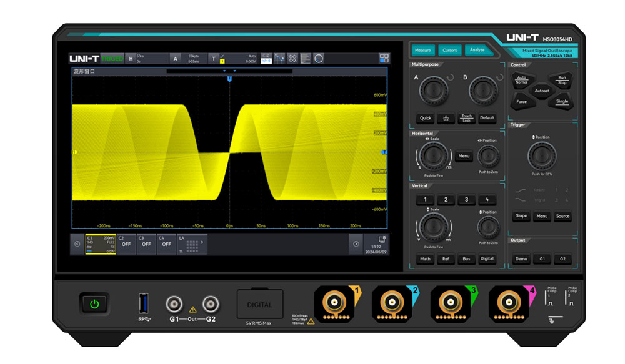Open the list-style toolbar icon

tap(306, 59)
